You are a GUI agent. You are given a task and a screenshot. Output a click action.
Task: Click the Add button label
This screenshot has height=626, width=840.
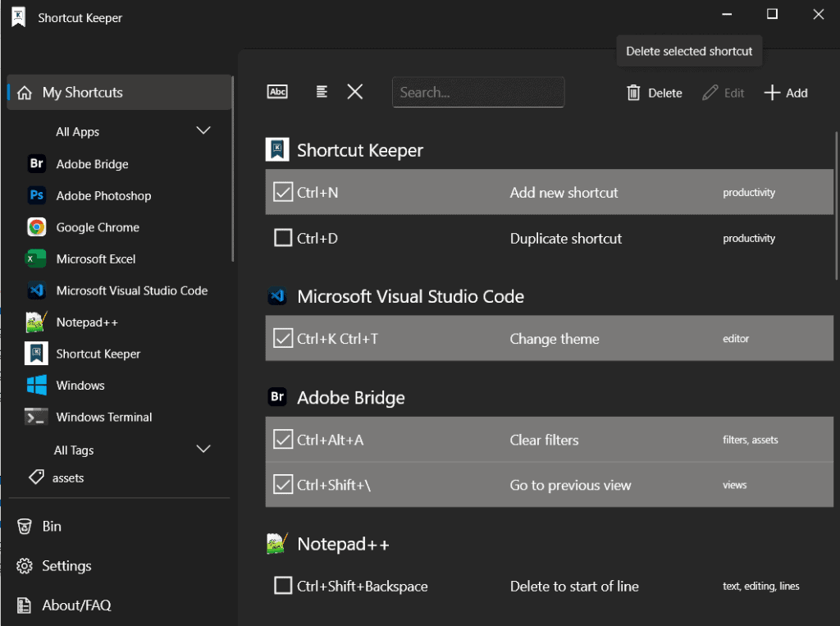click(x=797, y=93)
